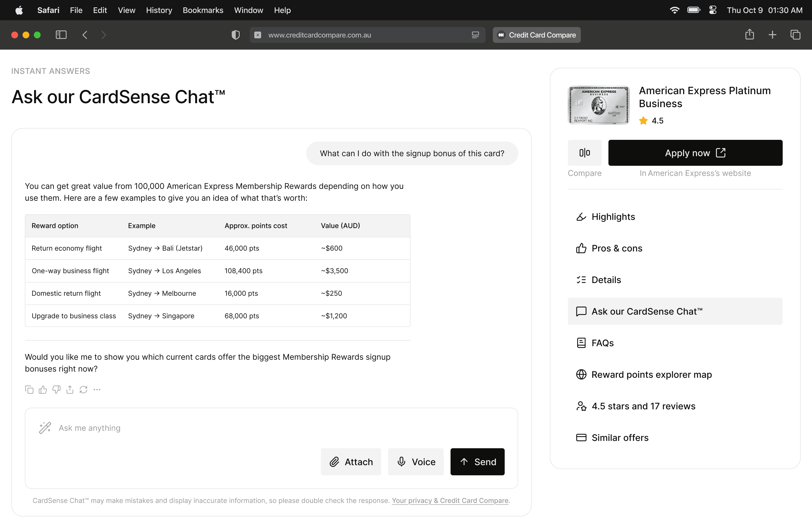Open the Safari tab overview icon
Viewport: 812px width, 530px height.
[x=795, y=35]
